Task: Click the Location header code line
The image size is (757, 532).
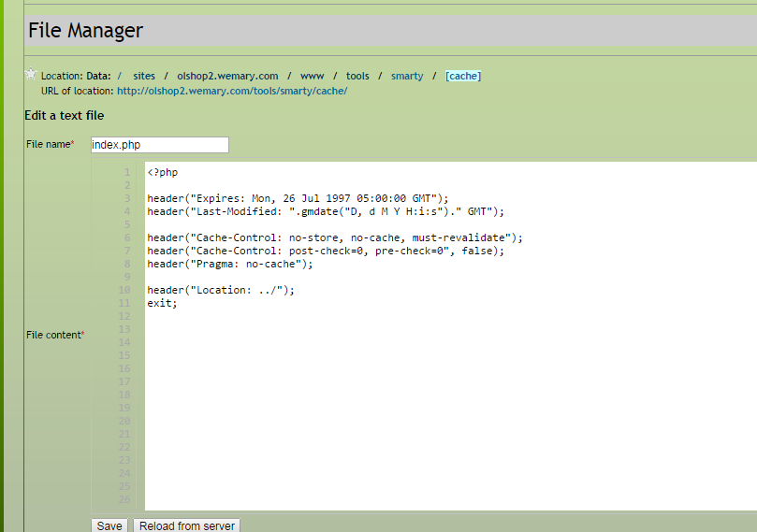Action: click(221, 290)
